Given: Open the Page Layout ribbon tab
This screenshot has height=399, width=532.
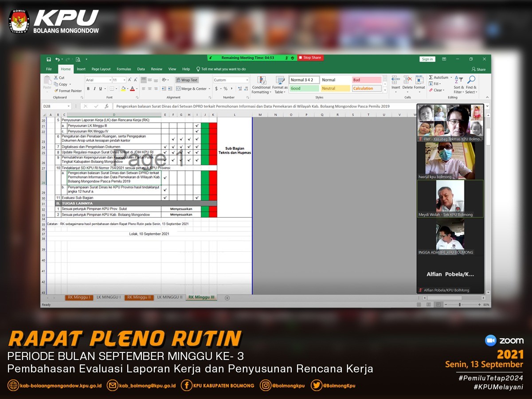Looking at the screenshot, I should point(101,69).
